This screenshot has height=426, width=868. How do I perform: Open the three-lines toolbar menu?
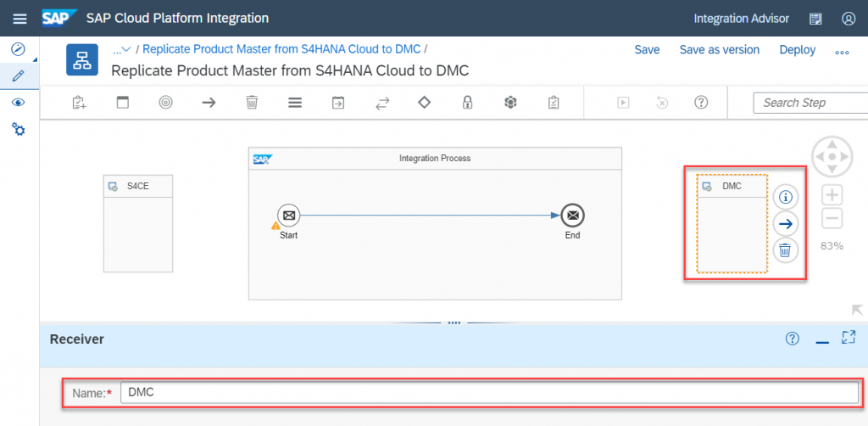tap(295, 103)
